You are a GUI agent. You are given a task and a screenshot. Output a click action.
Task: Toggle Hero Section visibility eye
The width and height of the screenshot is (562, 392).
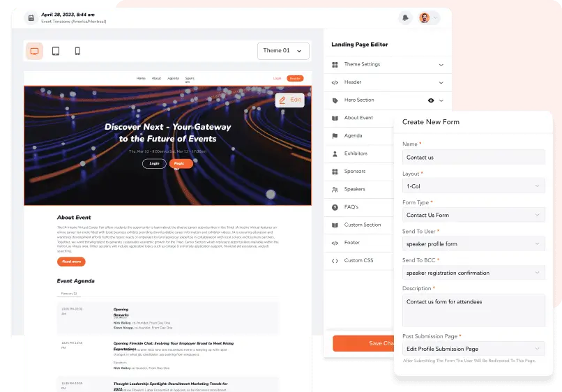tap(431, 100)
